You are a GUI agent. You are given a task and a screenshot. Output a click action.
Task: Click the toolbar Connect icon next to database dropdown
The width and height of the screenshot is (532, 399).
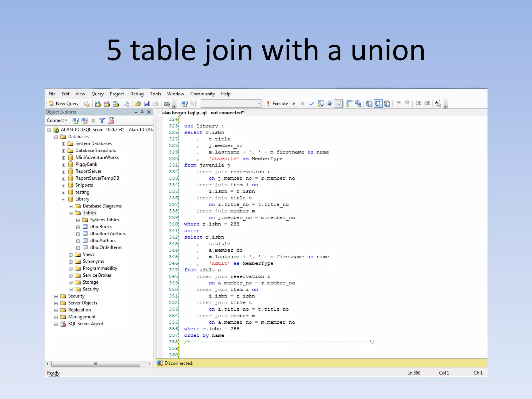(185, 104)
